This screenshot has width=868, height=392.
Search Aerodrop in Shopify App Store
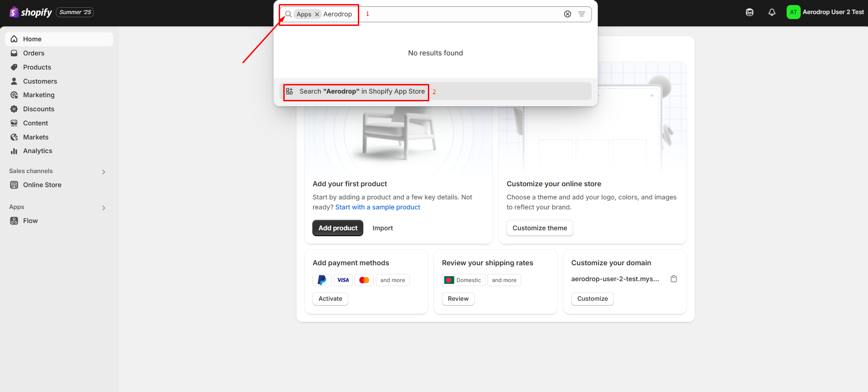pos(436,91)
